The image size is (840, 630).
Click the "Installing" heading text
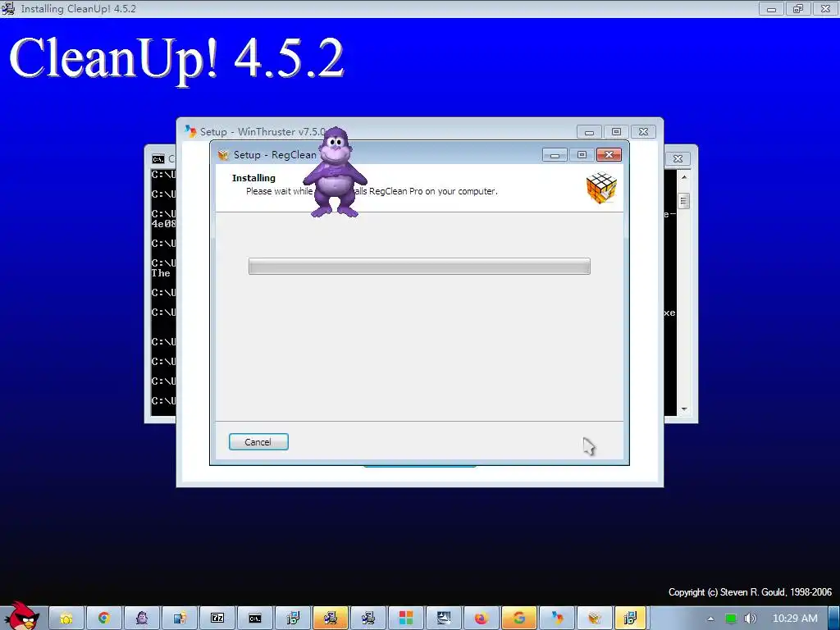[253, 178]
